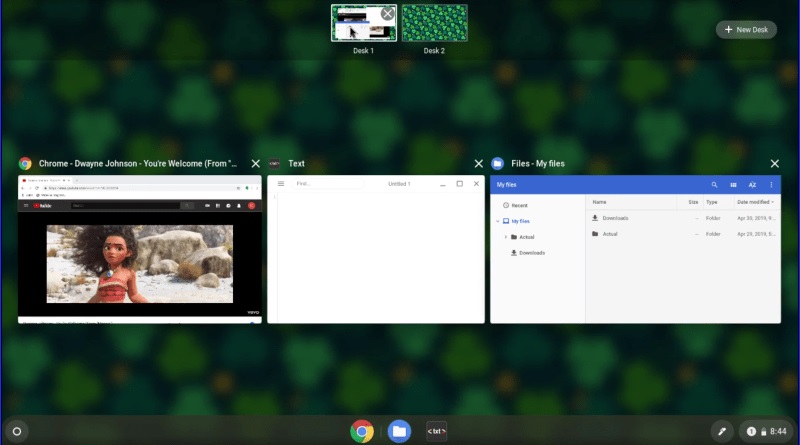Viewport: 800px width, 445px height.
Task: Click the AZ sort options icon
Action: tap(752, 185)
